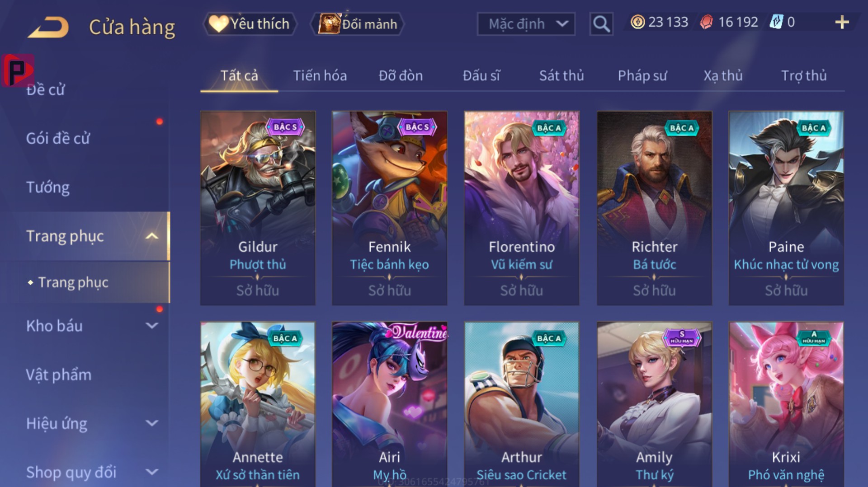Expand the Shop quy đổi section
This screenshot has width=868, height=487.
click(152, 472)
